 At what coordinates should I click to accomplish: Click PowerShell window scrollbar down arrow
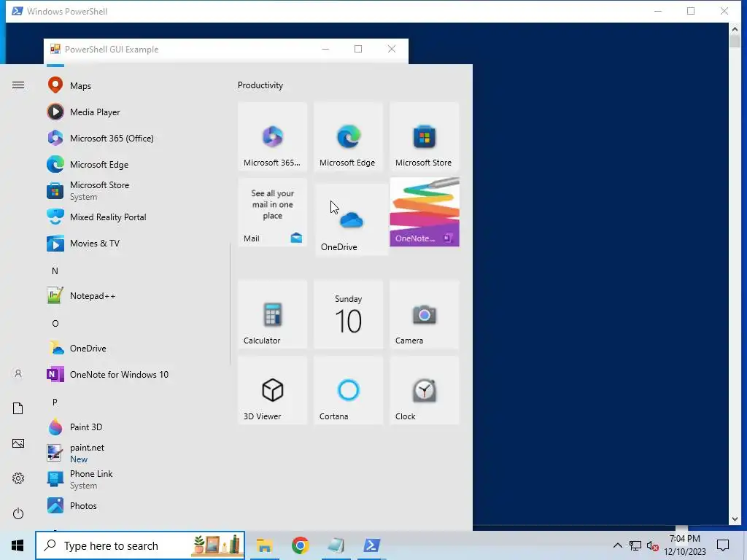[735, 519]
